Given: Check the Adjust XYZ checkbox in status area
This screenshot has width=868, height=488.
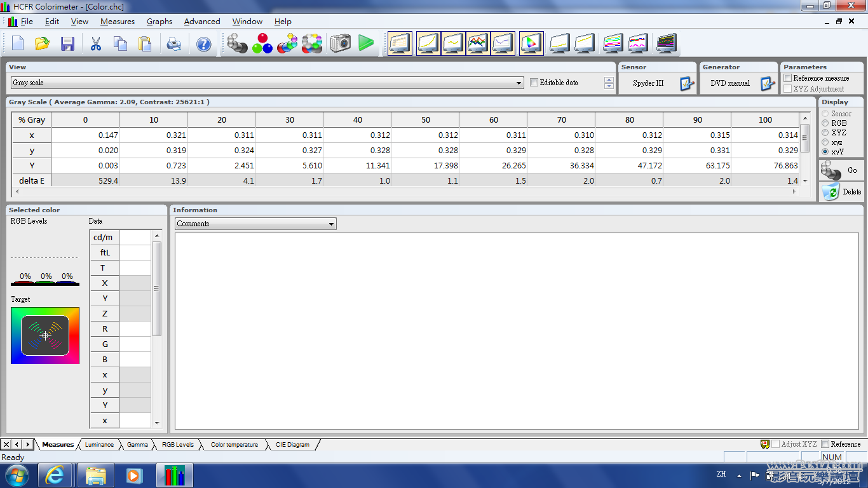Looking at the screenshot, I should click(x=775, y=444).
